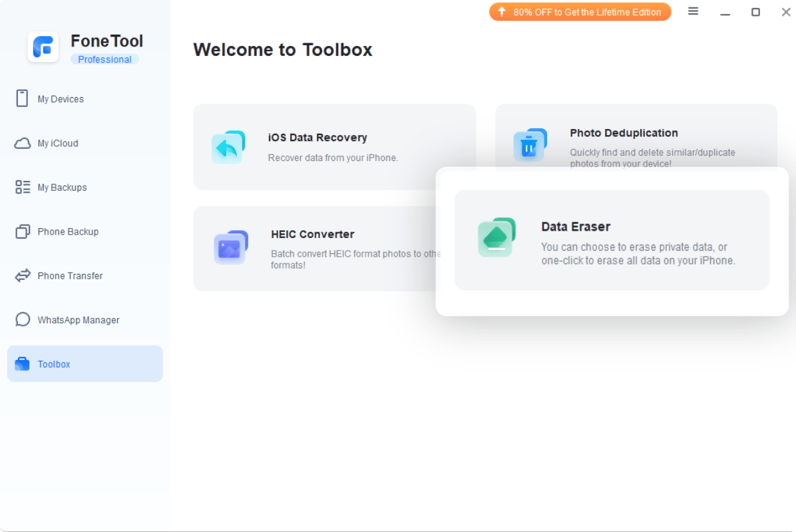Image resolution: width=796 pixels, height=532 pixels.
Task: Click the Toolbox briefcase icon
Action: (23, 364)
